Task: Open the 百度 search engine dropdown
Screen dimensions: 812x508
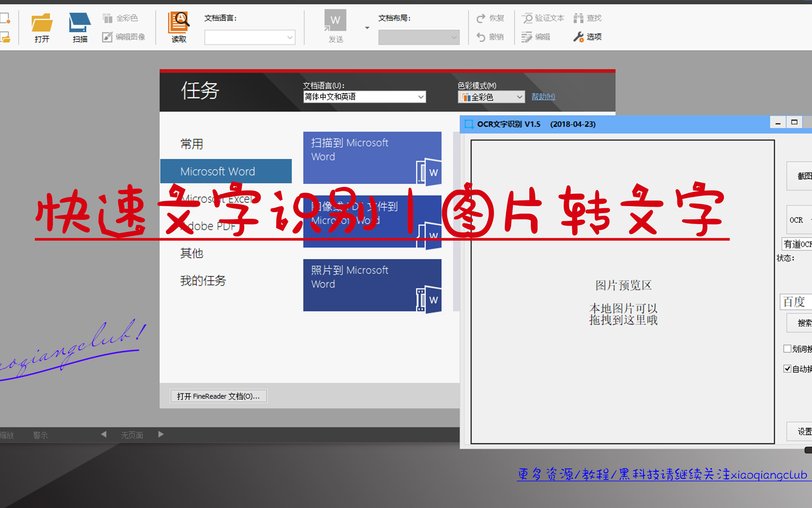Action: 796,302
